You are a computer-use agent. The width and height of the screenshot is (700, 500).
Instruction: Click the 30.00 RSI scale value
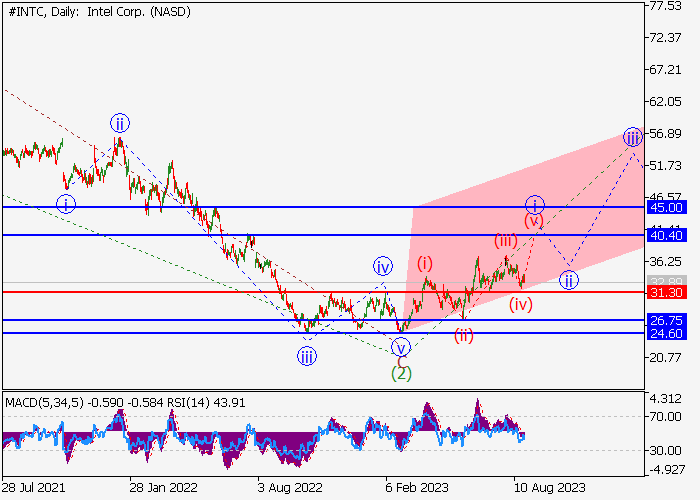pos(666,450)
